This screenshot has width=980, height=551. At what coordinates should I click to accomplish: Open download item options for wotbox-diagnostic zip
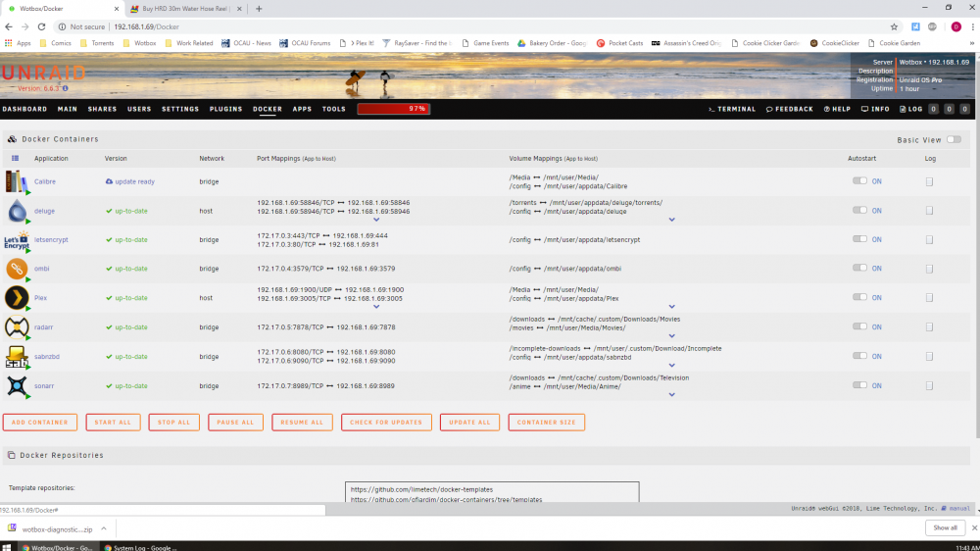(x=104, y=529)
